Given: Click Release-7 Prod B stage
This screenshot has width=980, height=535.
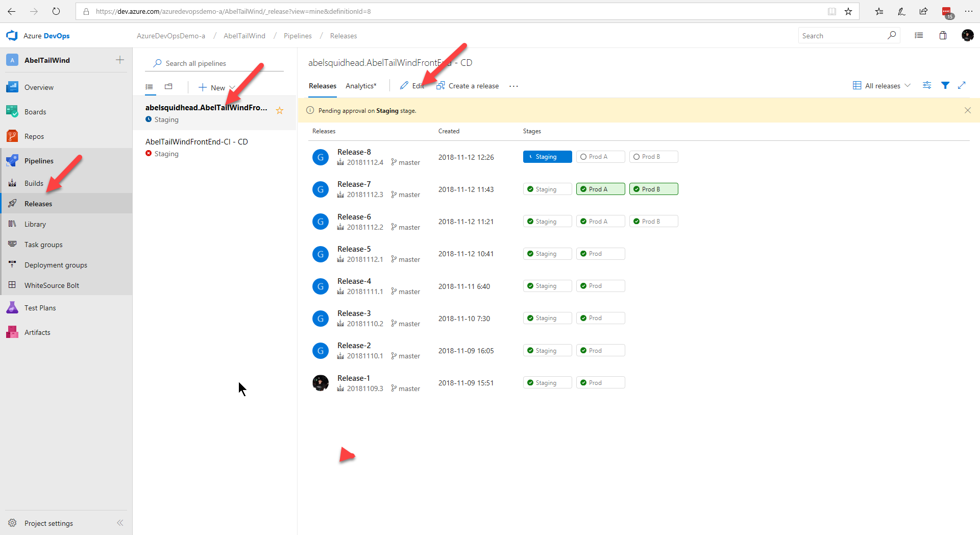Looking at the screenshot, I should 653,189.
